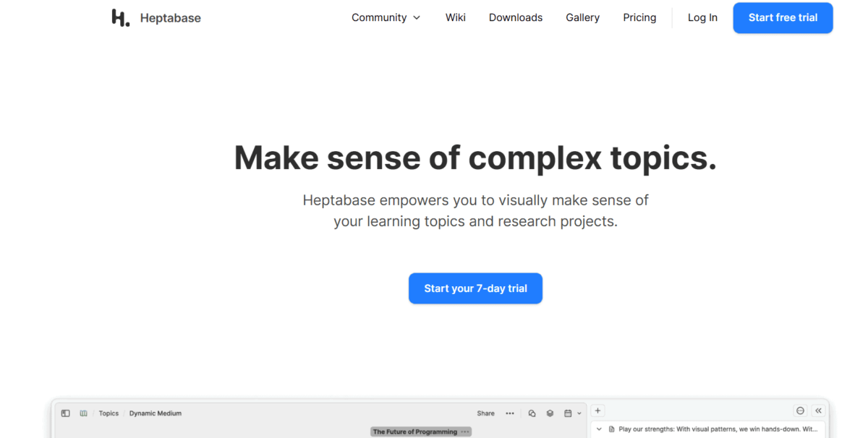
Task: Open the Gallery page
Action: pyautogui.click(x=583, y=17)
